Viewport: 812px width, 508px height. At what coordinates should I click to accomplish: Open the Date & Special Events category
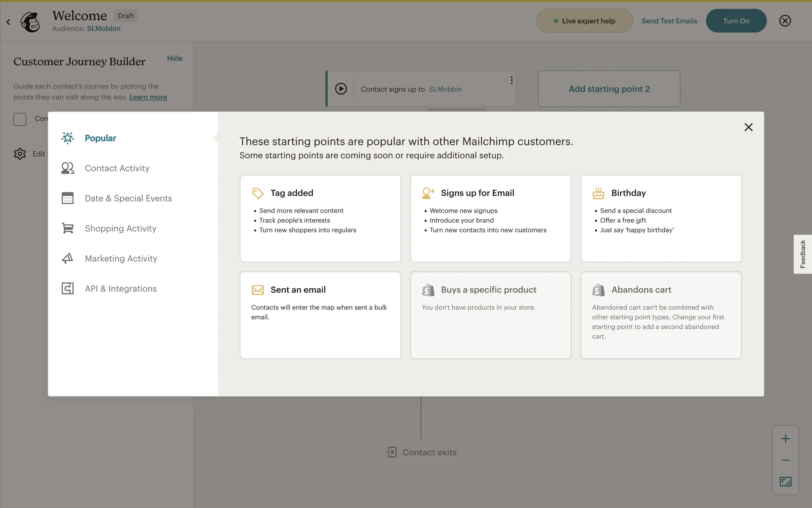coord(128,199)
